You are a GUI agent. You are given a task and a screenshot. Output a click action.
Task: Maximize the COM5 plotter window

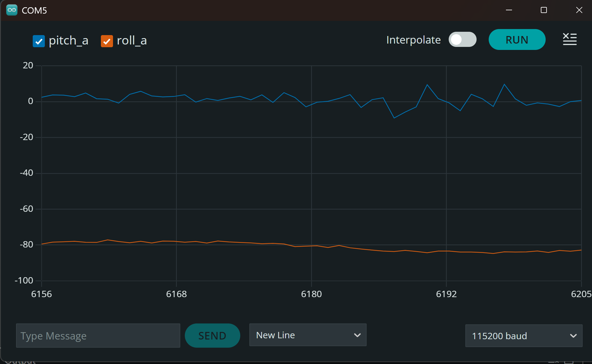tap(544, 10)
